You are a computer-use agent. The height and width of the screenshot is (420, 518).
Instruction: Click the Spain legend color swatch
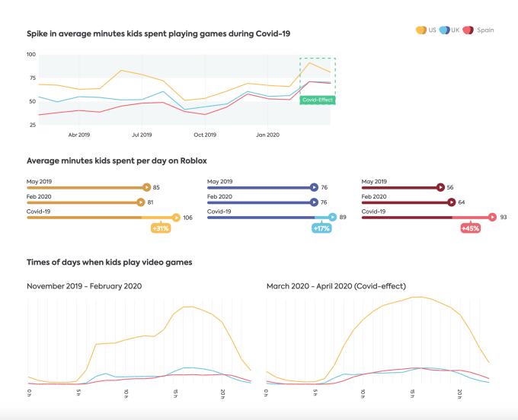[x=468, y=30]
